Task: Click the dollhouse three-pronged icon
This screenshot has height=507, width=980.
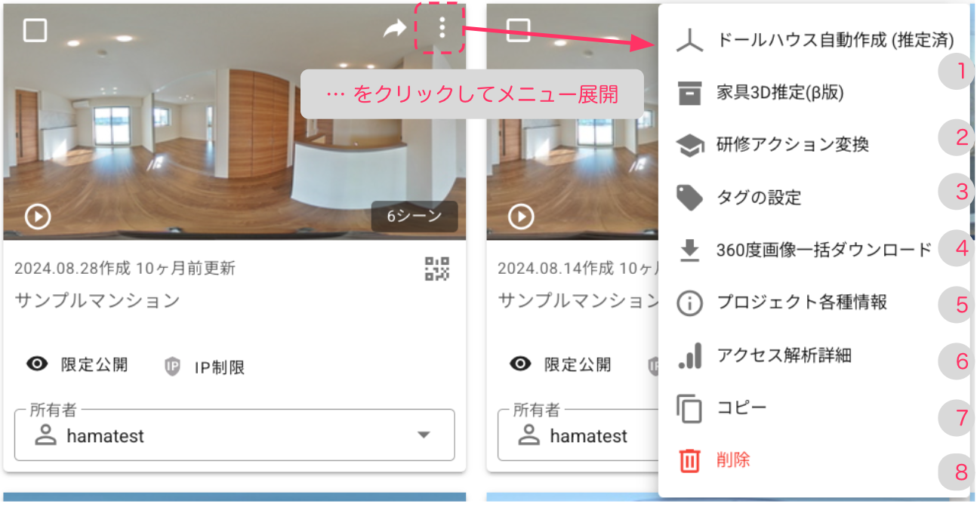Action: coord(689,41)
